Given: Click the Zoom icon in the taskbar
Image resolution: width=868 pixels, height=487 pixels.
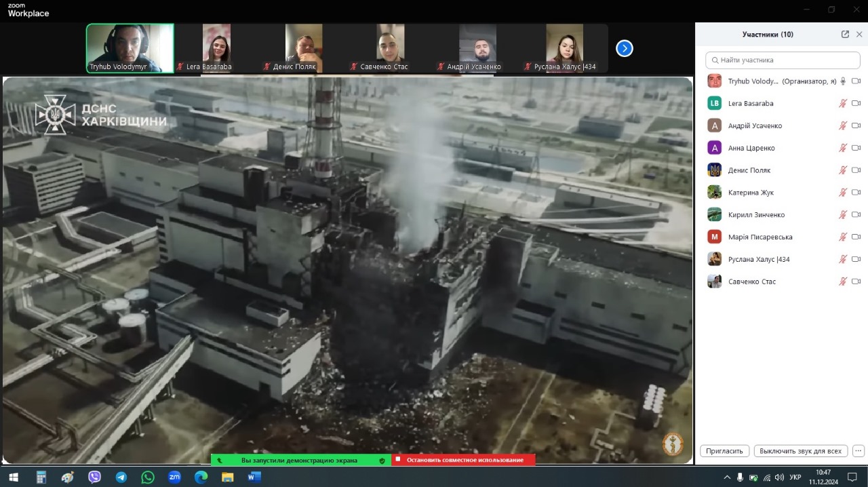Looking at the screenshot, I should [174, 478].
